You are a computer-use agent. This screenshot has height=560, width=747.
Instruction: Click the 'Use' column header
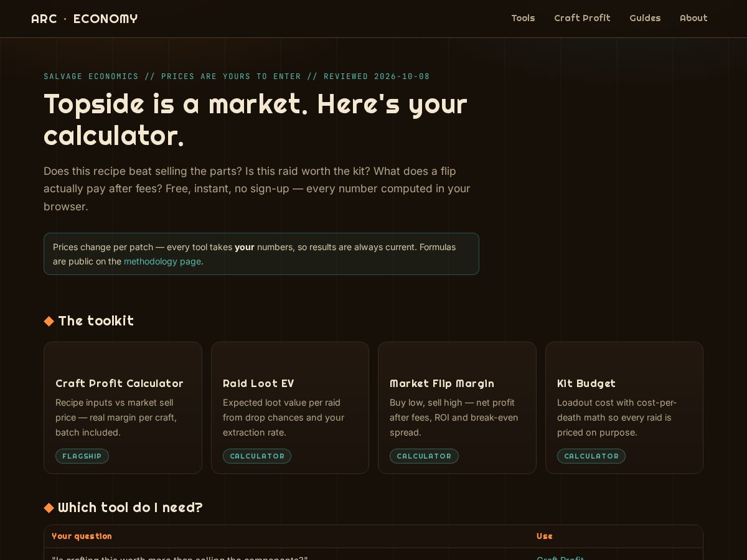[x=545, y=536]
